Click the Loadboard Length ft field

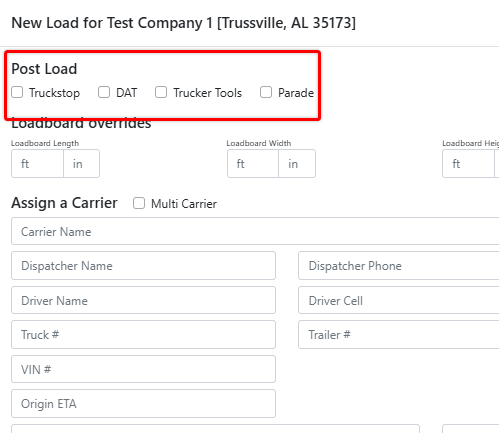point(37,164)
